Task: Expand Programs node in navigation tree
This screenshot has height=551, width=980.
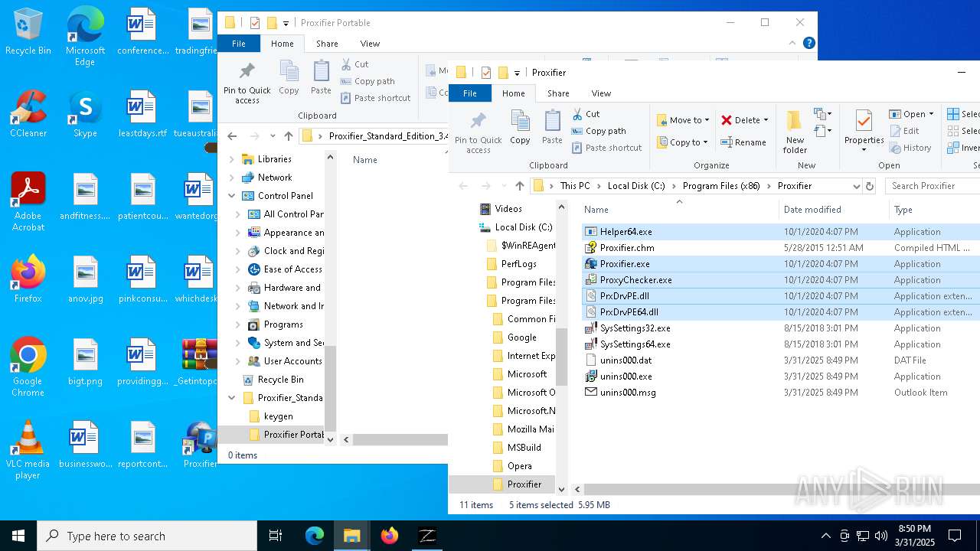Action: click(238, 324)
